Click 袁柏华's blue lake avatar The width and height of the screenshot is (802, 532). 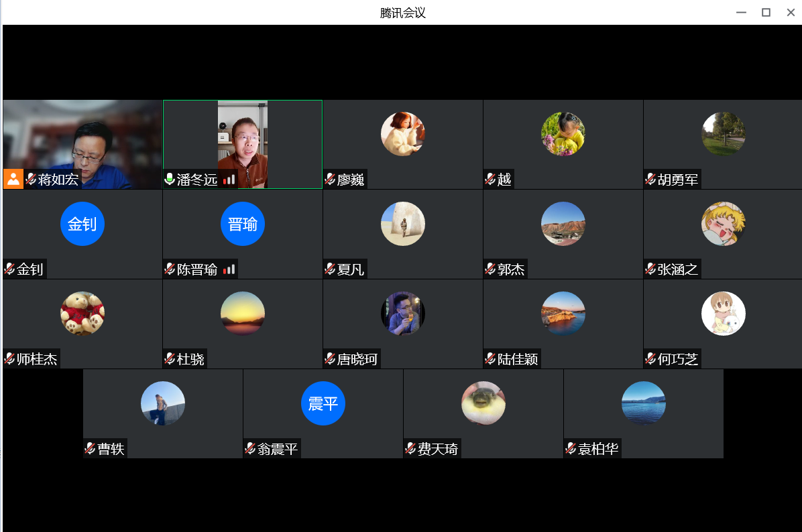click(x=644, y=403)
